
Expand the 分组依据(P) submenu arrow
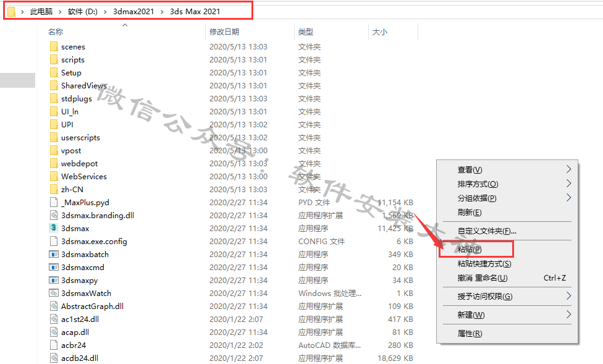pyautogui.click(x=568, y=198)
